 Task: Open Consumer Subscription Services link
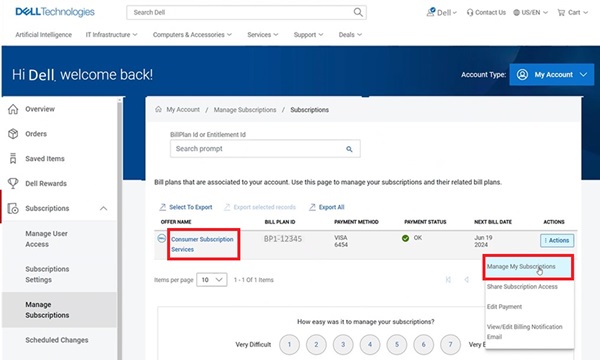[202, 244]
